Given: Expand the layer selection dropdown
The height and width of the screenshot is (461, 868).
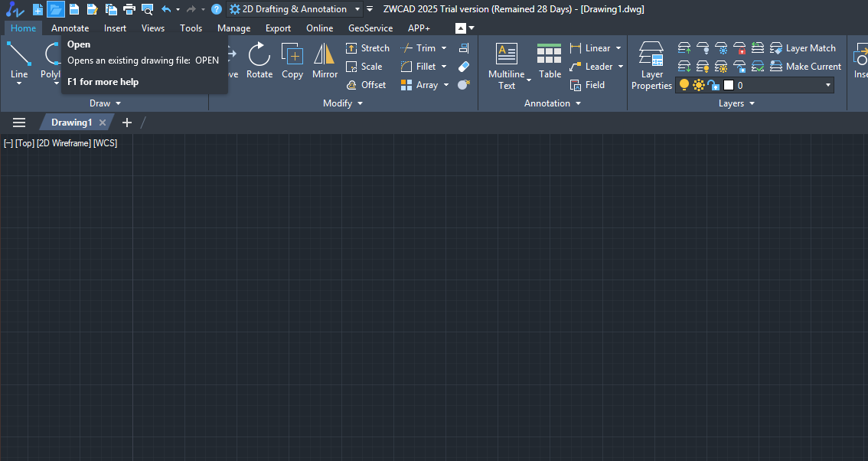Looking at the screenshot, I should click(x=828, y=85).
